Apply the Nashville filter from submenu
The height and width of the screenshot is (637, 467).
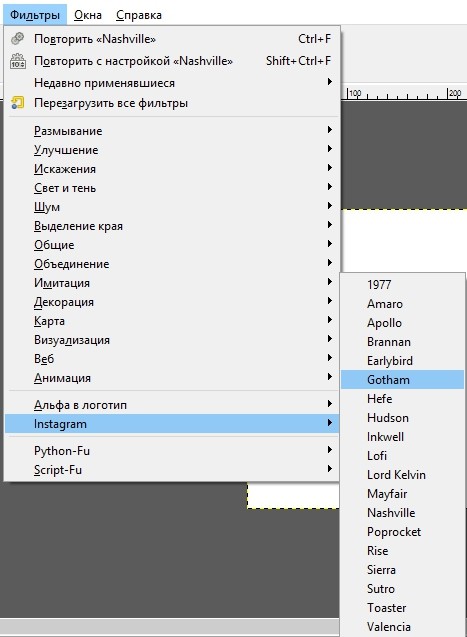[x=402, y=513]
